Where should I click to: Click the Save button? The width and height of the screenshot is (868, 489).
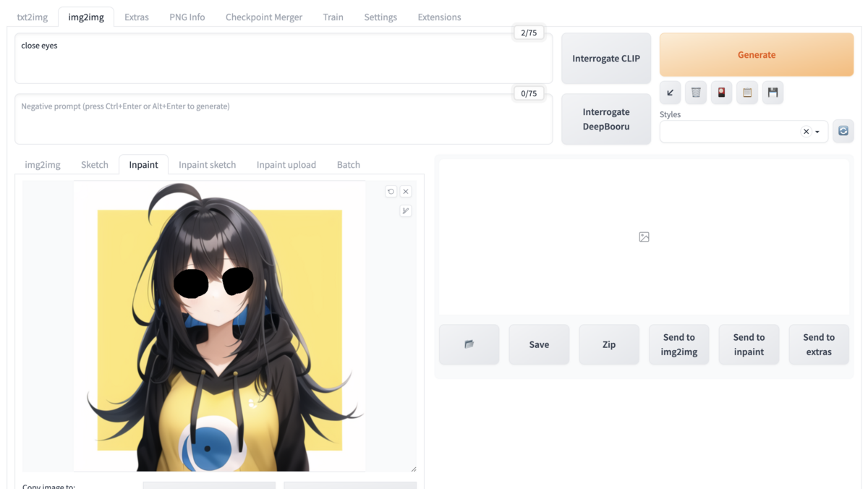tap(539, 344)
